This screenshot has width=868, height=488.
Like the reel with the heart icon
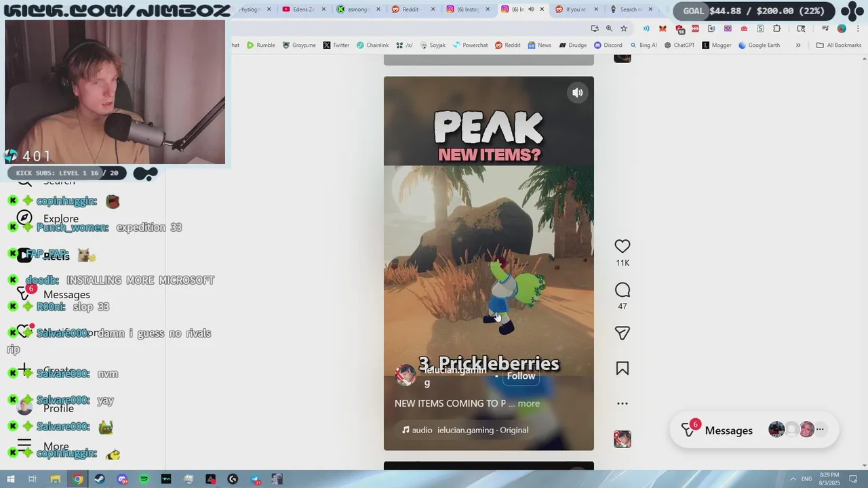point(622,246)
